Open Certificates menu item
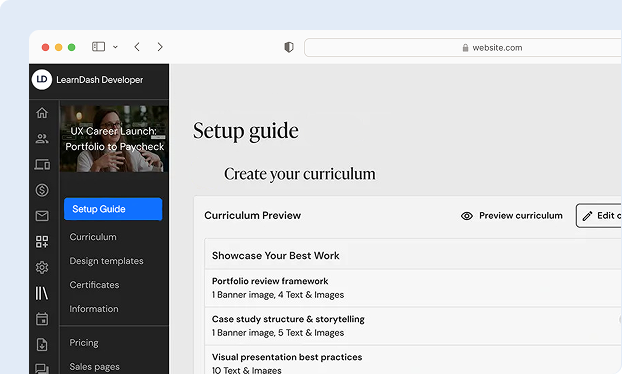 tap(94, 285)
